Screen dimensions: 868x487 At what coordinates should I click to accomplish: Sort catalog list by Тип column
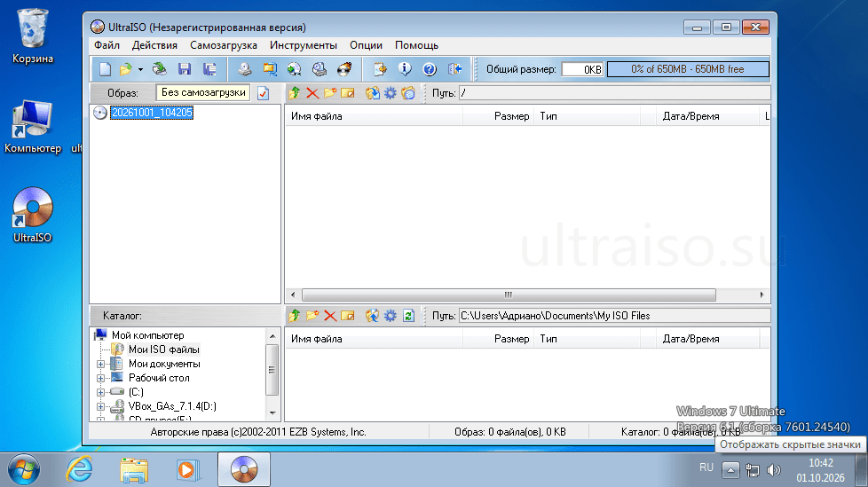coord(587,339)
